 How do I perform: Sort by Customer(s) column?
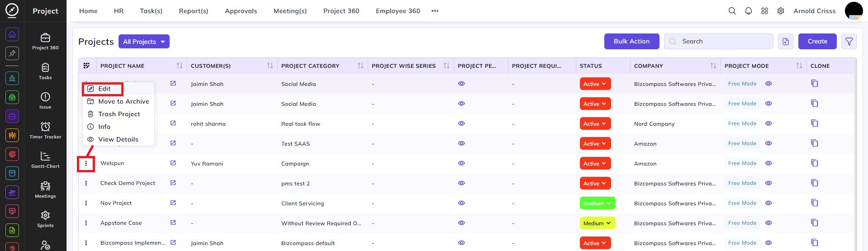270,66
